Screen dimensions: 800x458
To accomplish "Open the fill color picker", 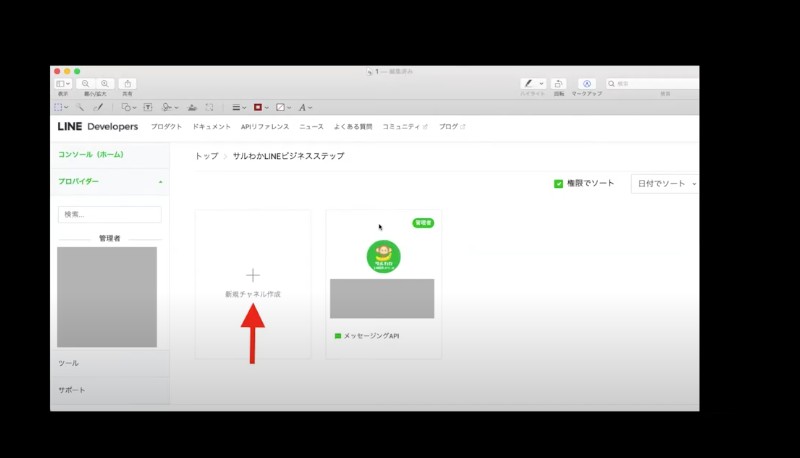I will 283,107.
